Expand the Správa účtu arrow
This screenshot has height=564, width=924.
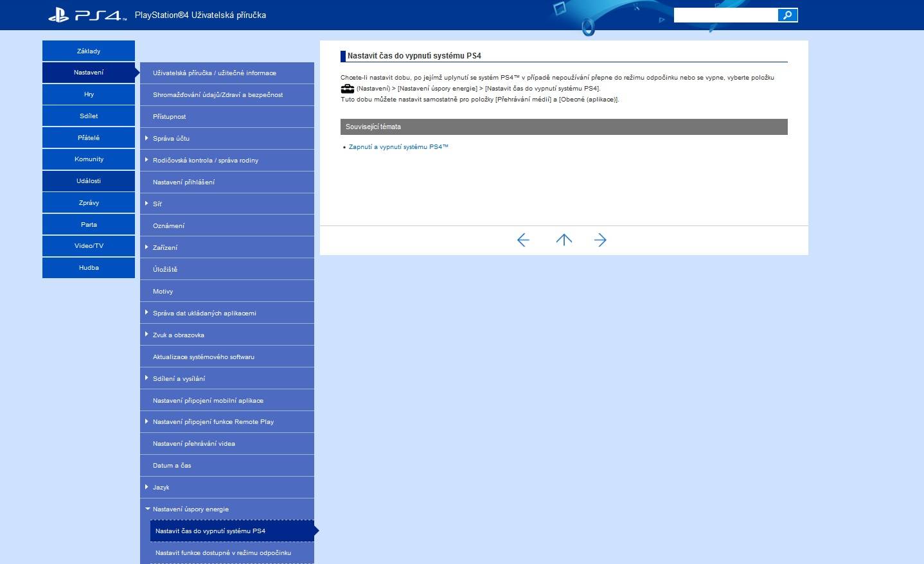click(147, 138)
